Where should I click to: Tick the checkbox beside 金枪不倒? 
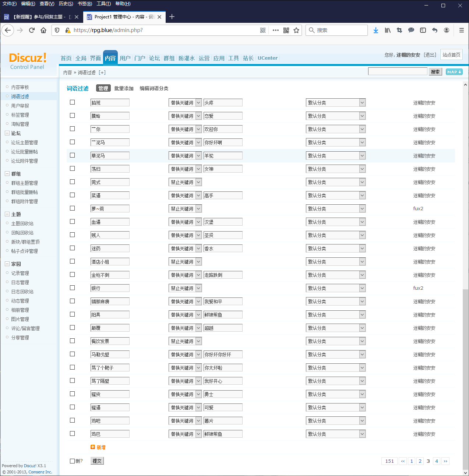coord(73,275)
